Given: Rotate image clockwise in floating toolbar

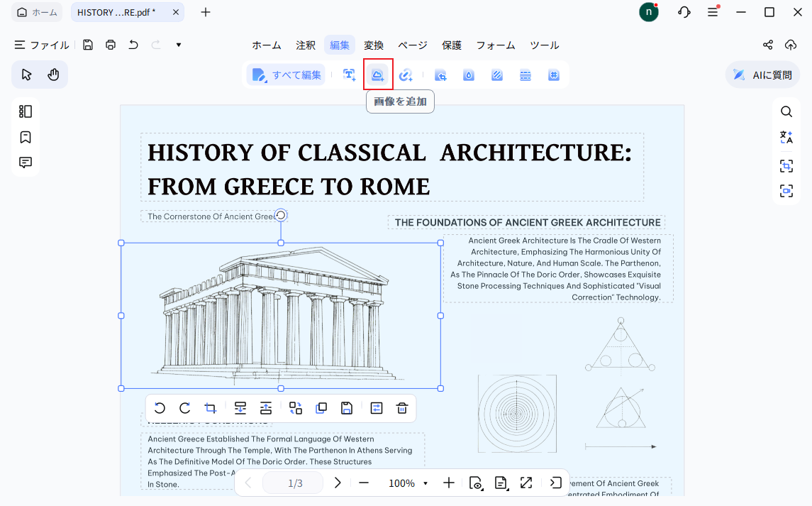Looking at the screenshot, I should click(x=185, y=408).
